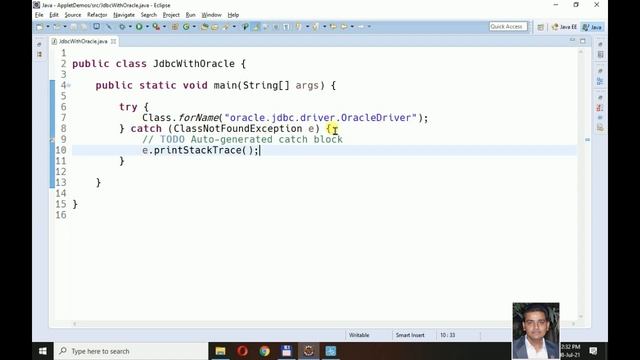Click the Task List icon in right sidebar

click(600, 54)
